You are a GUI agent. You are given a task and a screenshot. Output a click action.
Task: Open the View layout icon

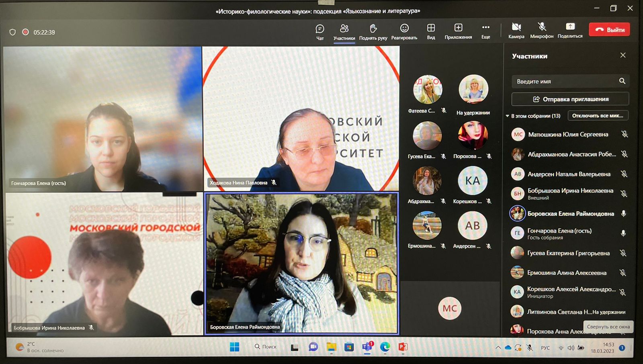point(431,28)
